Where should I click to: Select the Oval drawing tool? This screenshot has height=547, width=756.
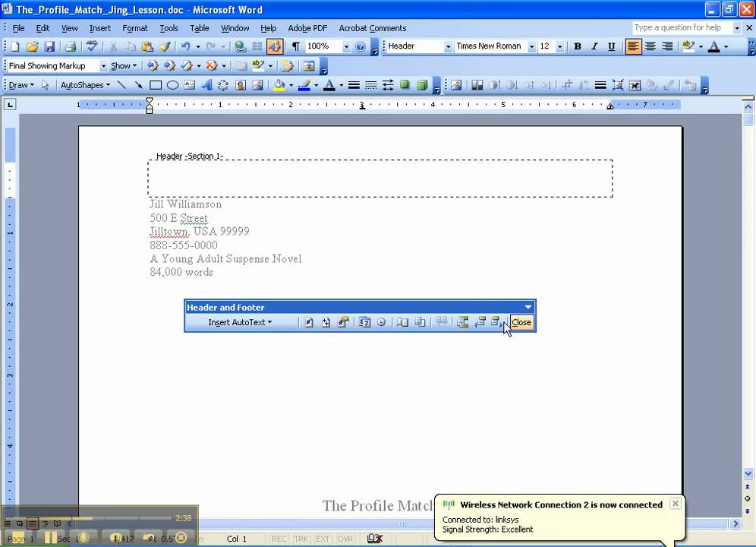click(172, 85)
